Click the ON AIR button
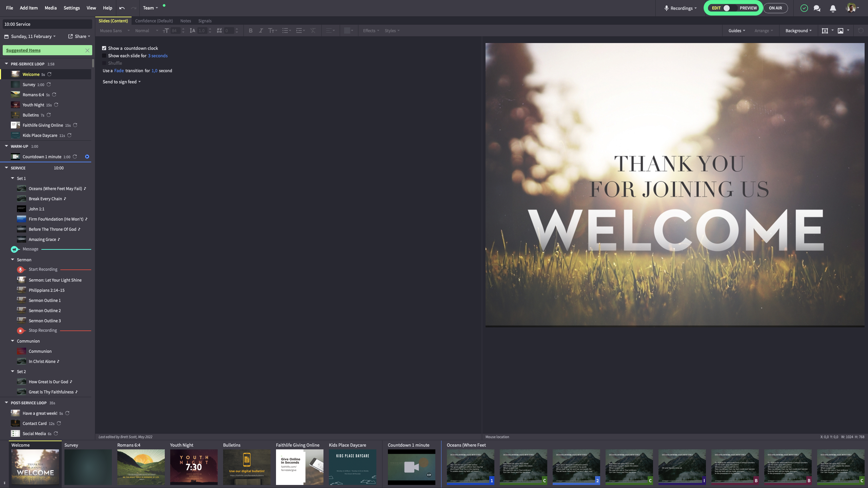Image resolution: width=868 pixels, height=488 pixels. click(x=775, y=8)
